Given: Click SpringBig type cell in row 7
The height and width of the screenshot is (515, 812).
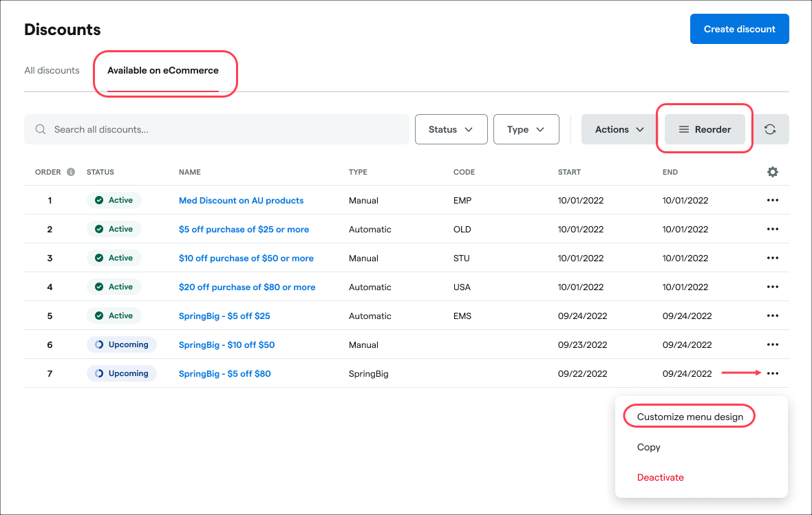Looking at the screenshot, I should [368, 373].
